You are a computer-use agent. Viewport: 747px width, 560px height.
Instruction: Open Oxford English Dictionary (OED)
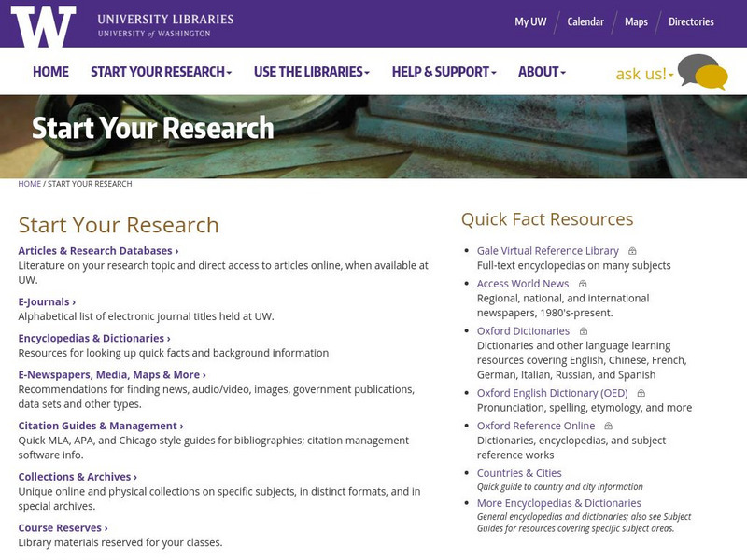point(552,393)
